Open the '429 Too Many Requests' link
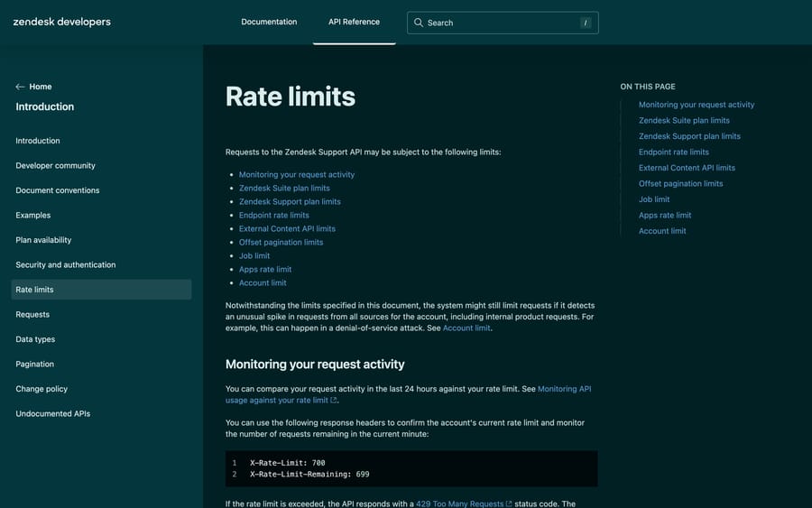Viewport: 812px width, 508px height. [459, 503]
